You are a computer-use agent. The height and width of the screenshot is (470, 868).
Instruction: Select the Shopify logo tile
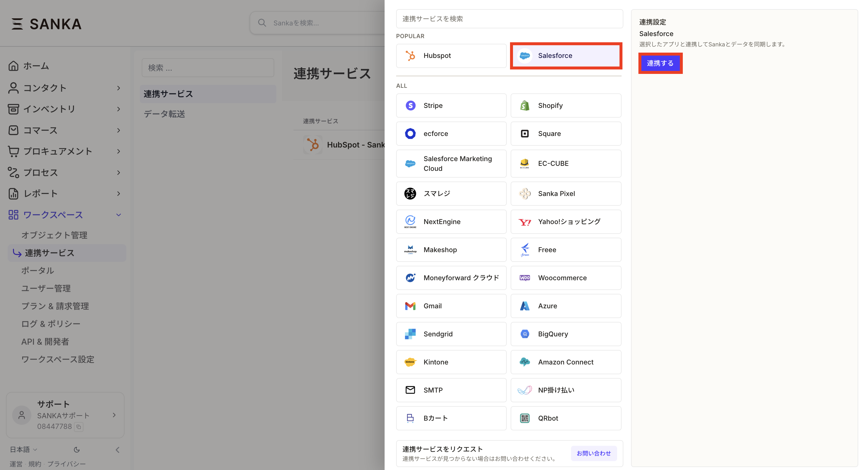[525, 105]
